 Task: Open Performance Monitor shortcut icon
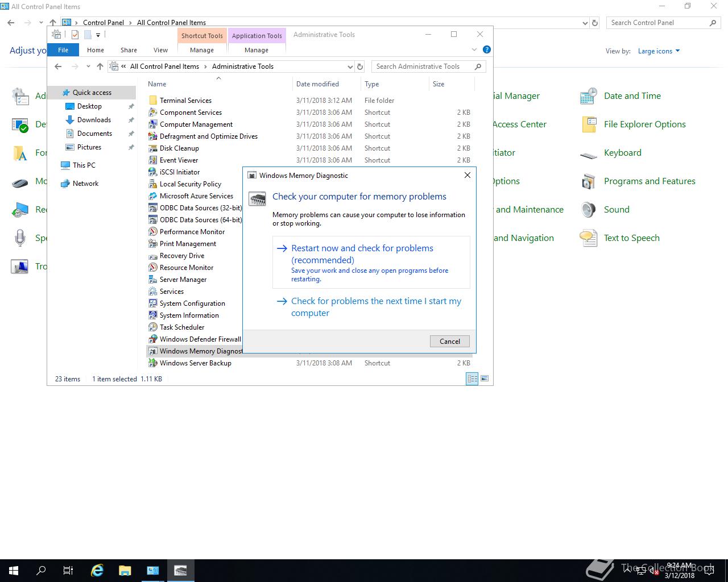(152, 232)
